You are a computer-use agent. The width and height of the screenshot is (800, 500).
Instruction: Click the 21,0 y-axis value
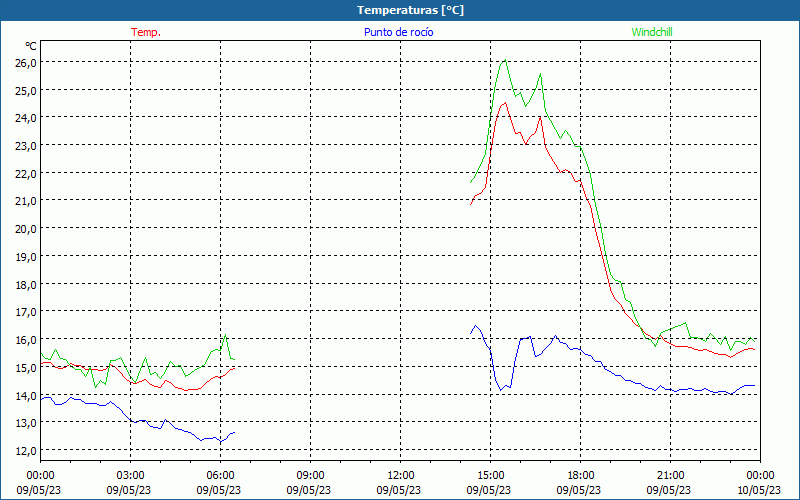26,201
